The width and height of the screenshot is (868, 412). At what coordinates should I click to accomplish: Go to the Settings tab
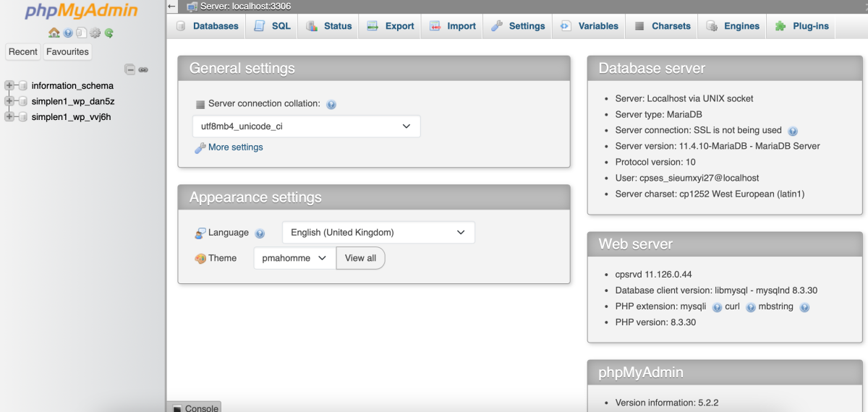518,26
